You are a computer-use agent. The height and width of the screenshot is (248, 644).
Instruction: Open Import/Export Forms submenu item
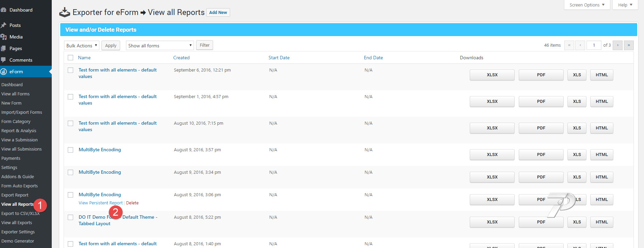22,112
